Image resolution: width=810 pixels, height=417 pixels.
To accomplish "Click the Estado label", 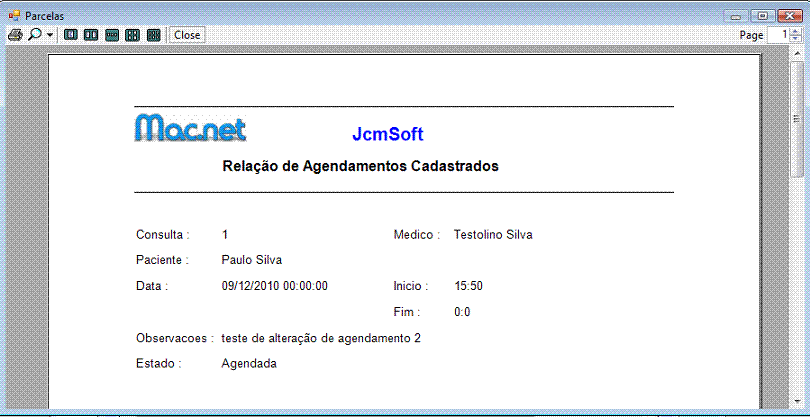I will coord(159,364).
